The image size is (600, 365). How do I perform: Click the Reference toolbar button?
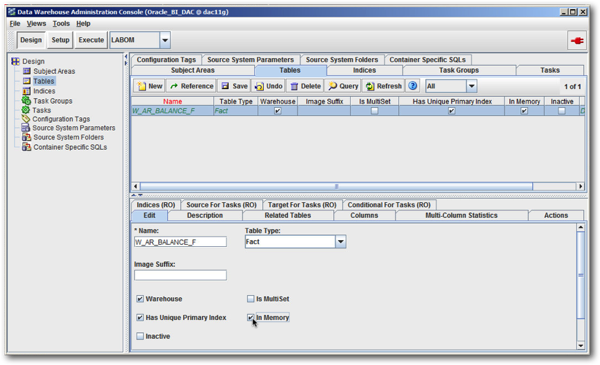click(192, 86)
